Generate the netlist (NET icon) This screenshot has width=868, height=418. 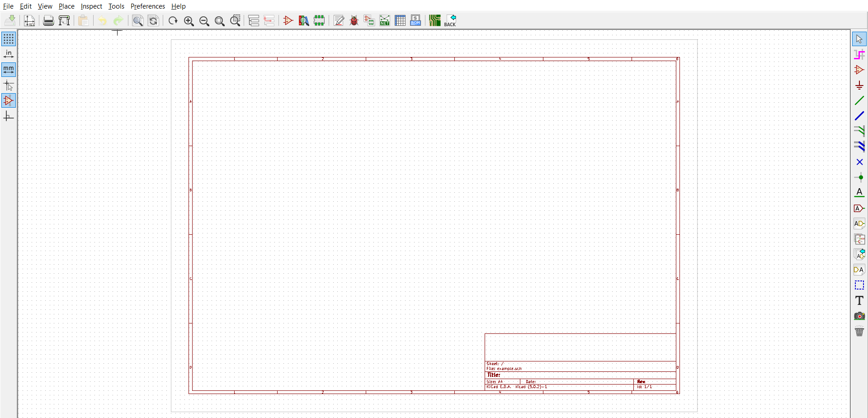(x=385, y=20)
